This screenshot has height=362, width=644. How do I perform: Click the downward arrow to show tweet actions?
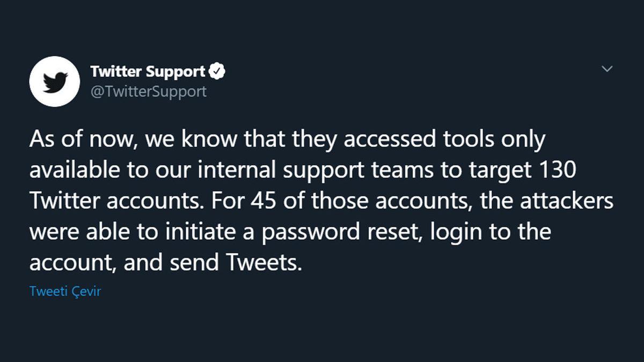click(607, 69)
